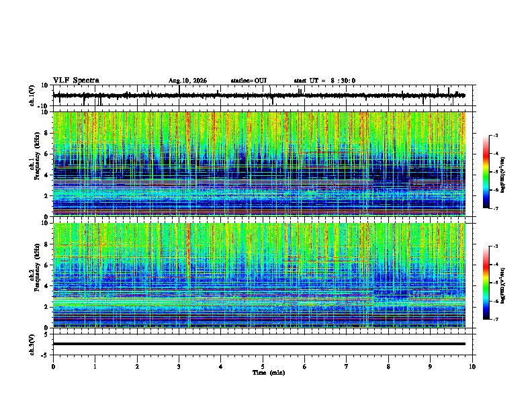
Task: Click the time axis tick label '3'
Action: pos(179,367)
